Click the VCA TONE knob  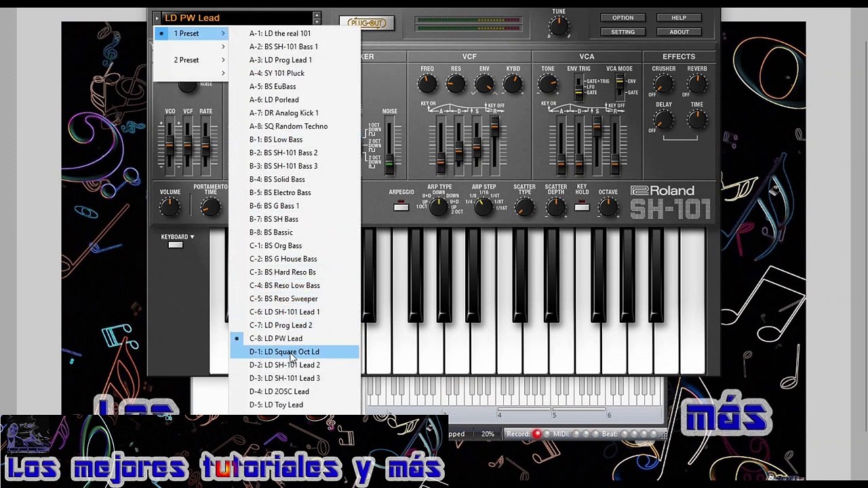(x=548, y=84)
